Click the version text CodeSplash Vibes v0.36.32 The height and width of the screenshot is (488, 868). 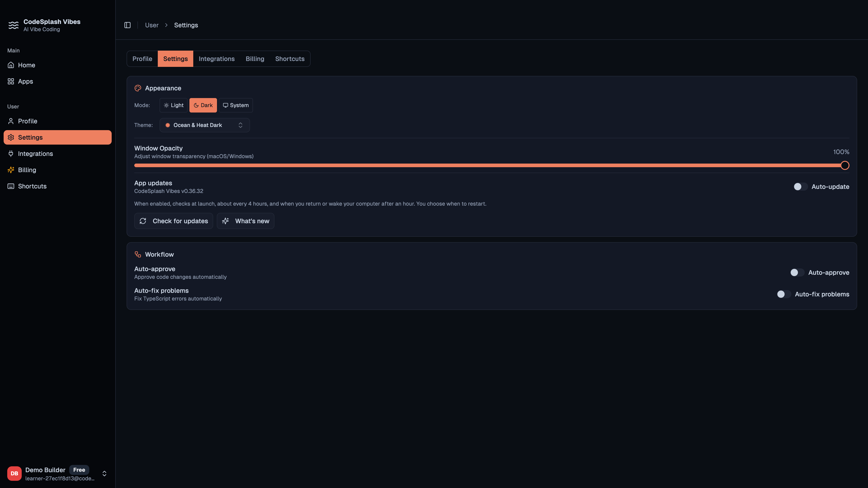coord(169,191)
